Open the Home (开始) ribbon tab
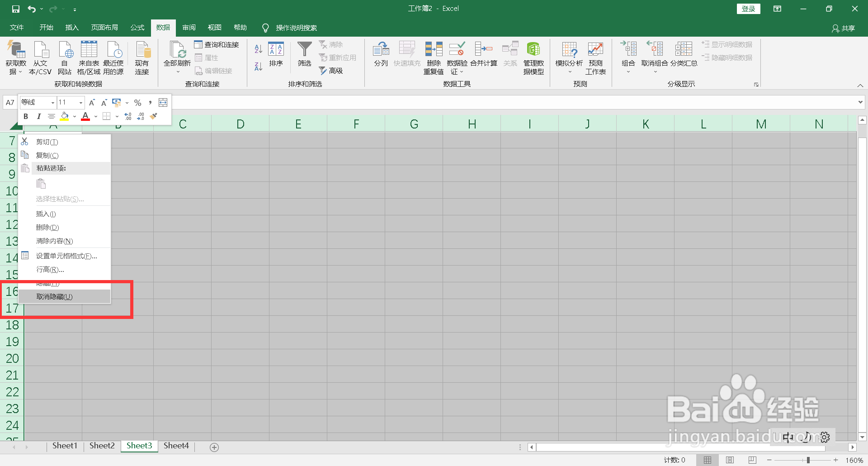This screenshot has height=466, width=868. 46,28
